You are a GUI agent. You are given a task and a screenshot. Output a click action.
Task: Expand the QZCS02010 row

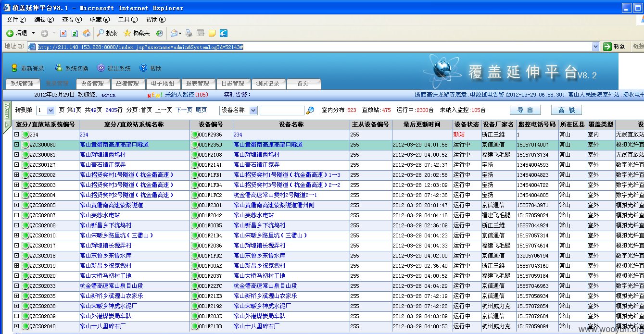coord(17,235)
